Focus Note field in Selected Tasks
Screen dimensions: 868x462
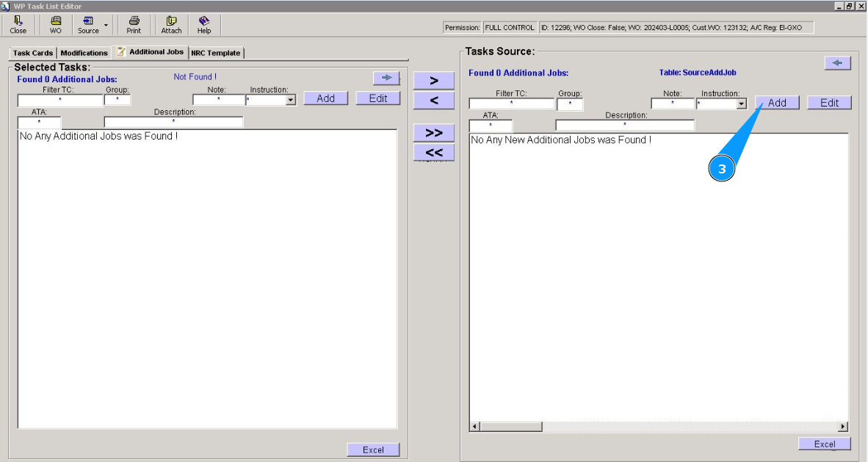point(219,101)
